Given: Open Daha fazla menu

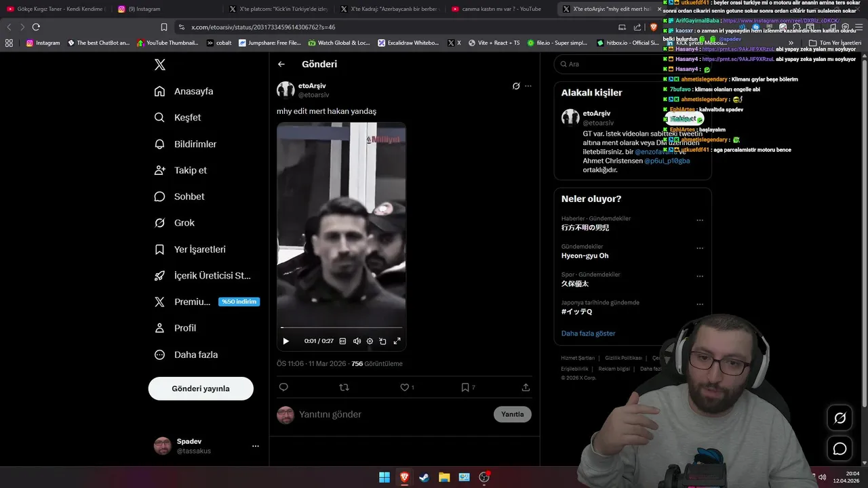Looking at the screenshot, I should coord(186,354).
